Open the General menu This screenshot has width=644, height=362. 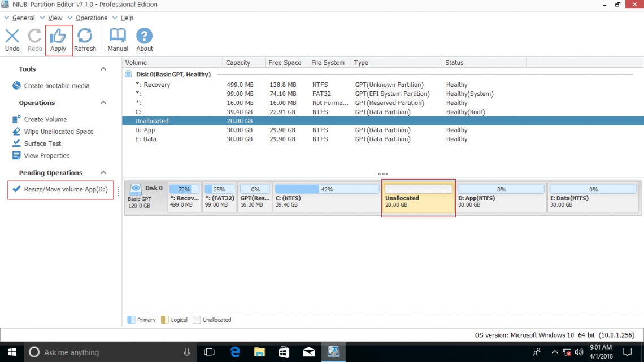23,18
